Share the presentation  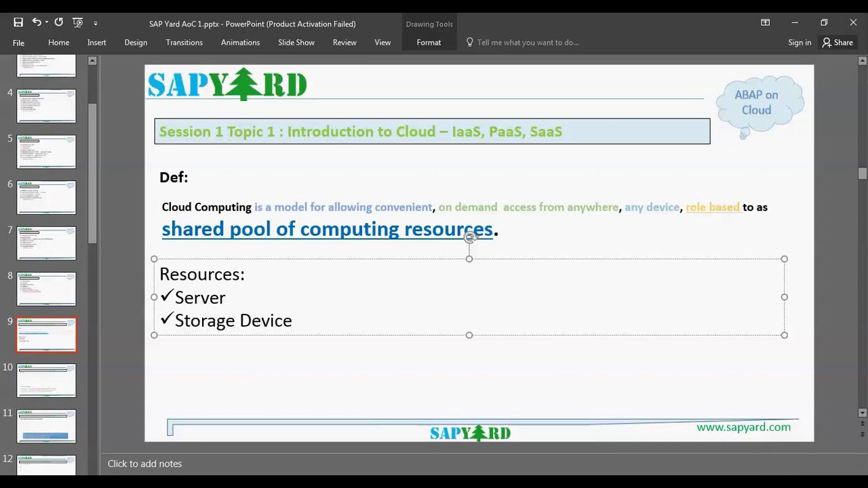pyautogui.click(x=837, y=42)
